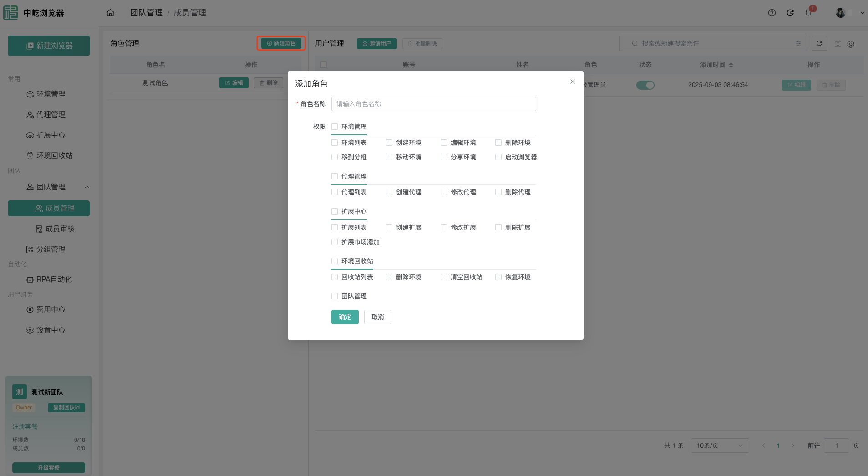Screen dimensions: 868x476
Task: Expand the user avatar account menu
Action: (862, 13)
